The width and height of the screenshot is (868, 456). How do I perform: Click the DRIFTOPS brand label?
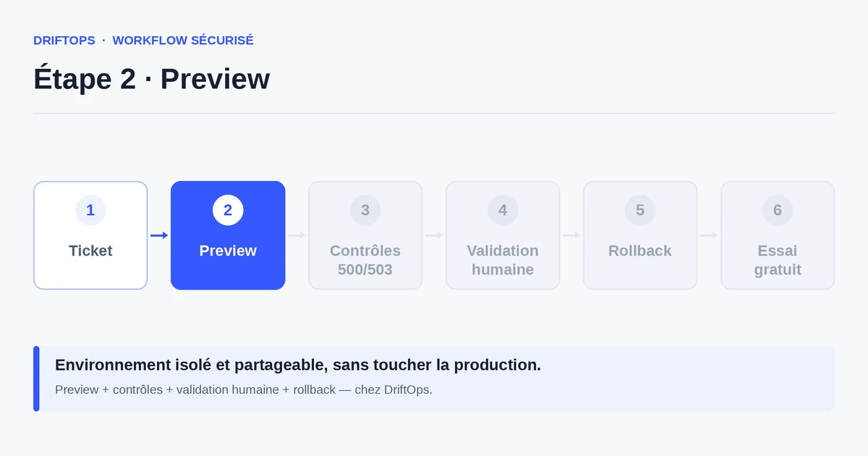pyautogui.click(x=64, y=41)
